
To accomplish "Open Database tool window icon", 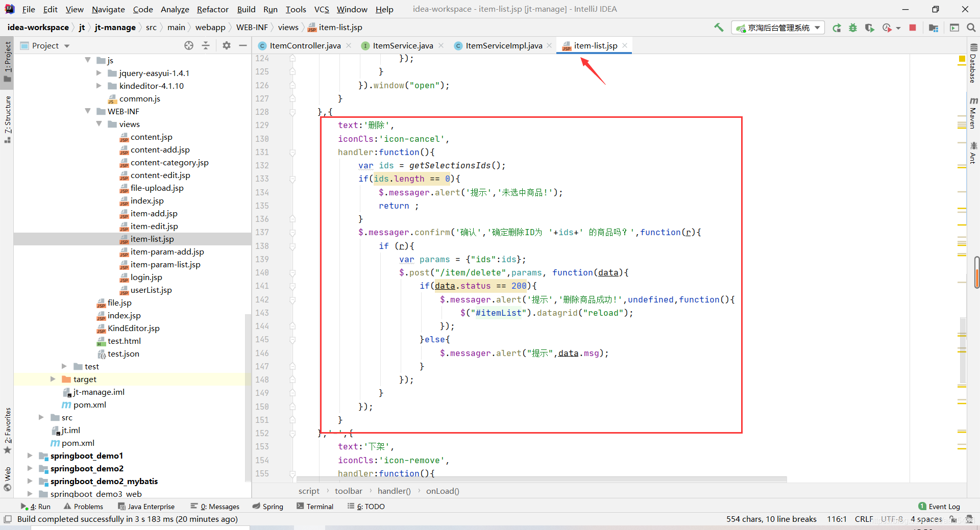I will 973,63.
